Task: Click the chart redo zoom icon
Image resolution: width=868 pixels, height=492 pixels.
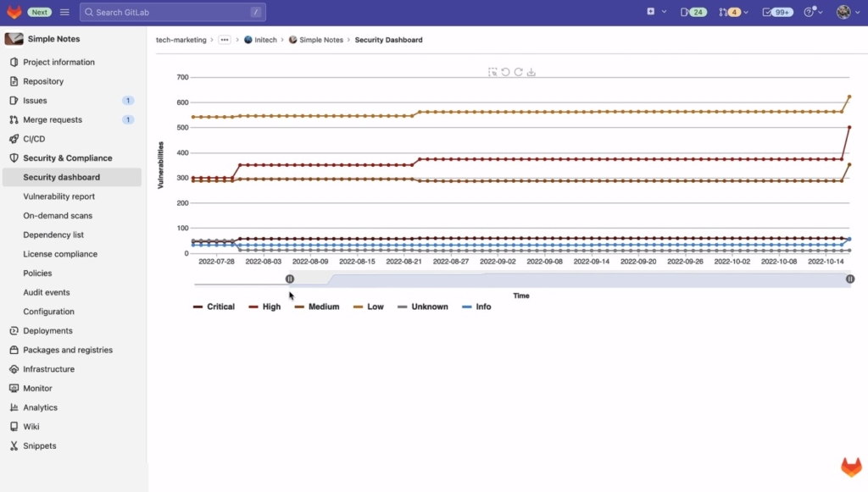Action: tap(519, 72)
